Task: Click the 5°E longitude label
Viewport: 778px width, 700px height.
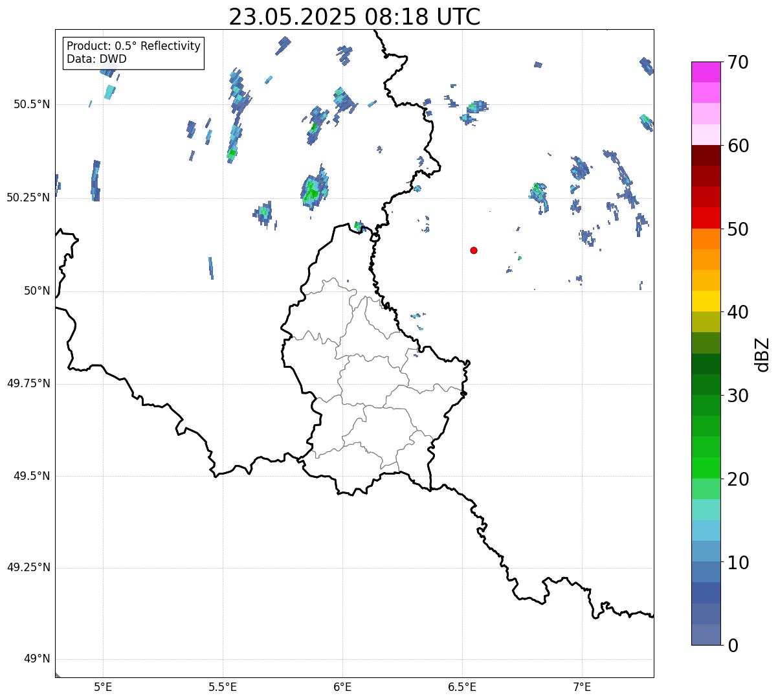Action: [103, 687]
